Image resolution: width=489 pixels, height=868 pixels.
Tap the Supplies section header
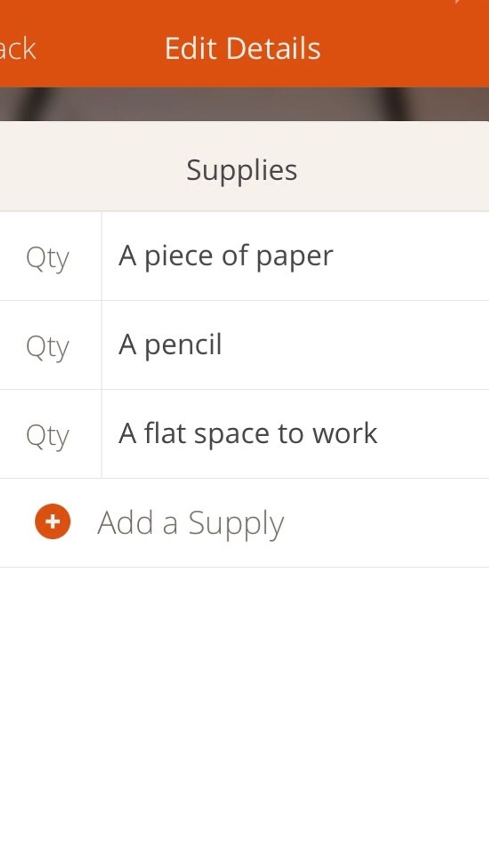pyautogui.click(x=242, y=170)
